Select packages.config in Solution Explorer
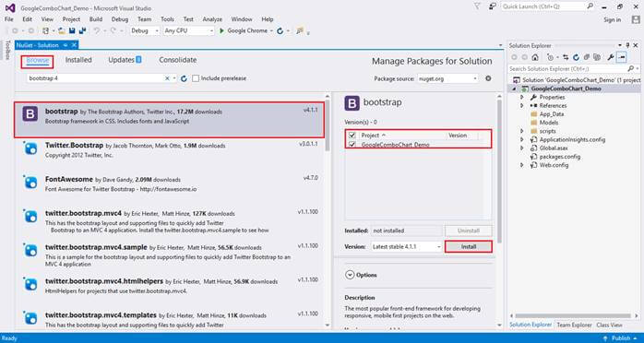644x343 pixels. [559, 157]
